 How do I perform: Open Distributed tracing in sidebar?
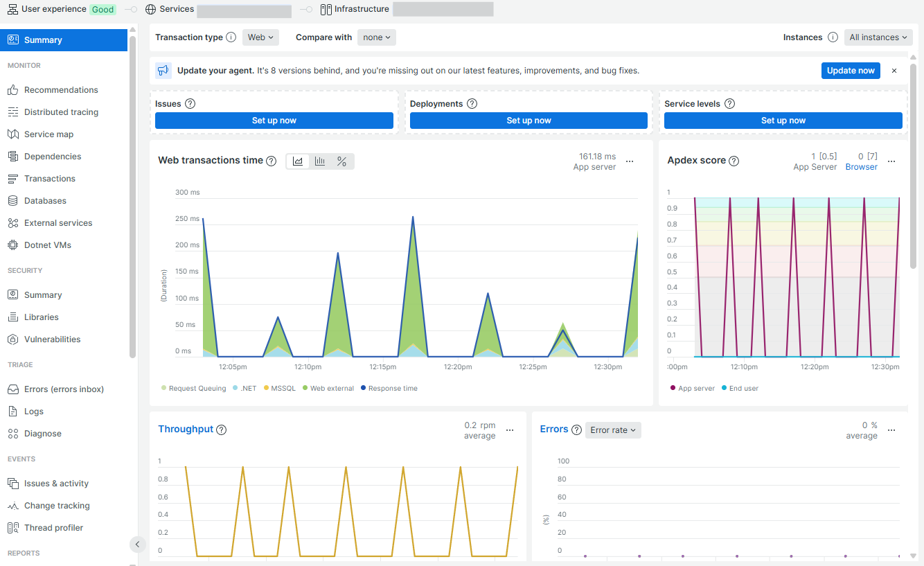coord(61,112)
